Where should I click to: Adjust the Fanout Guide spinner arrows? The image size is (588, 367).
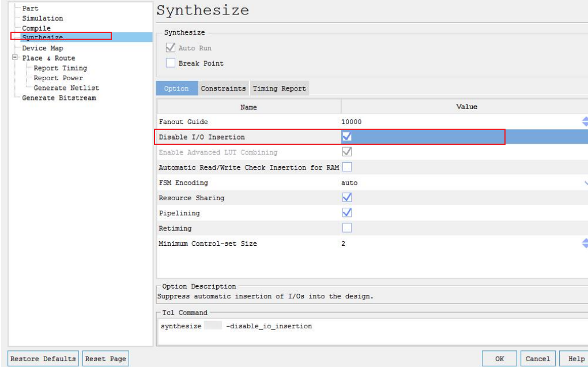tap(585, 122)
